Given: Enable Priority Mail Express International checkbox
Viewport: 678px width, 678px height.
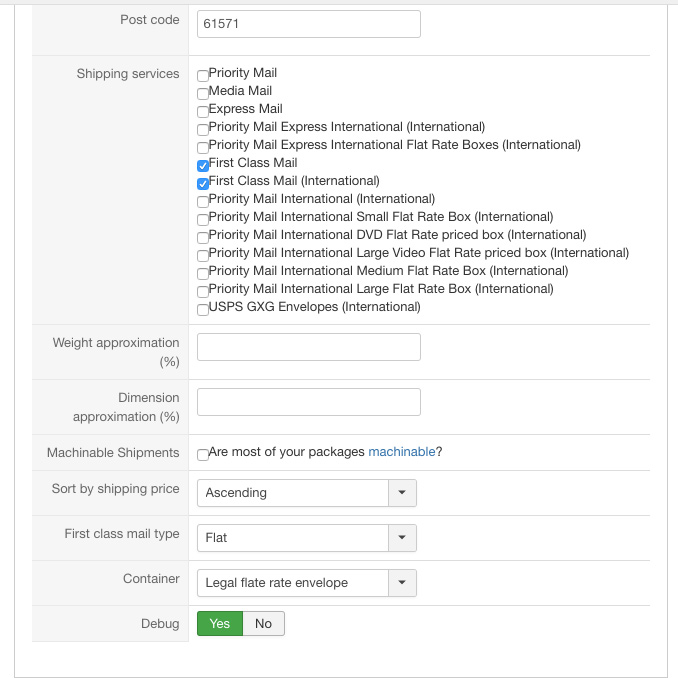Looking at the screenshot, I should [x=203, y=129].
